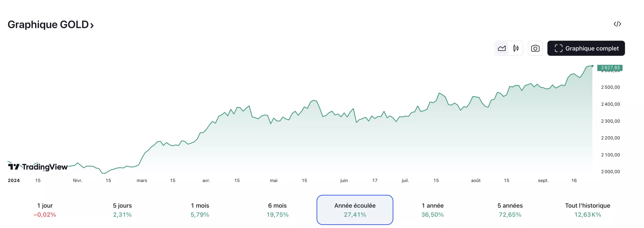Select the 1 année time range
The image size is (644, 228).
(x=433, y=210)
